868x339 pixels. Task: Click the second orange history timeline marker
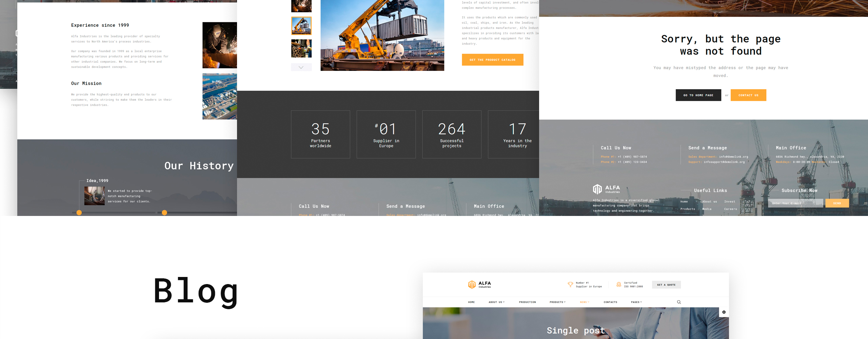coord(164,213)
